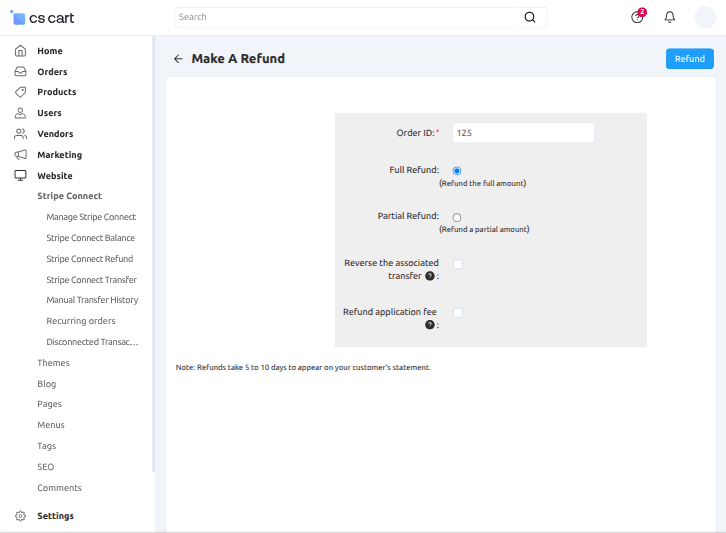The width and height of the screenshot is (726, 533).
Task: Click the search magnifier icon
Action: (530, 17)
